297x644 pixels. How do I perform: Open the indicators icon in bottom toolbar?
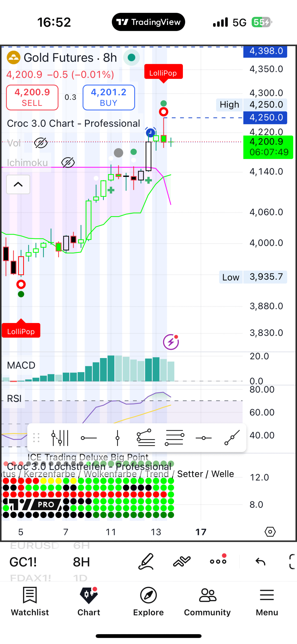182,561
